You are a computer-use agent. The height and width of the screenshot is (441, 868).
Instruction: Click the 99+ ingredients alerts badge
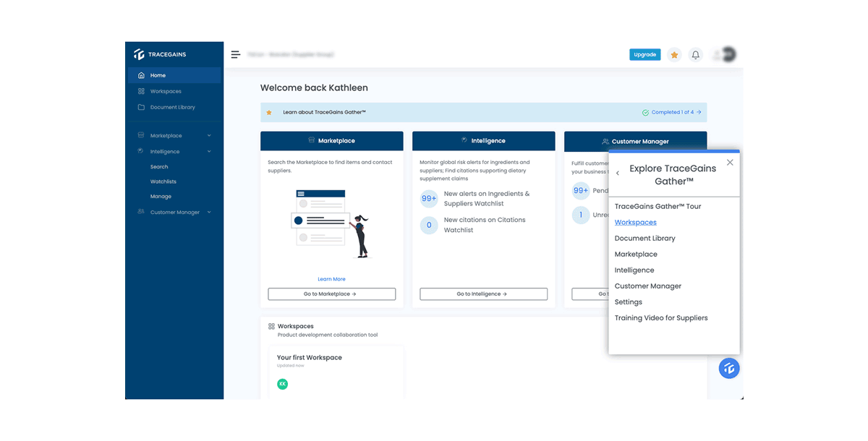click(x=429, y=198)
